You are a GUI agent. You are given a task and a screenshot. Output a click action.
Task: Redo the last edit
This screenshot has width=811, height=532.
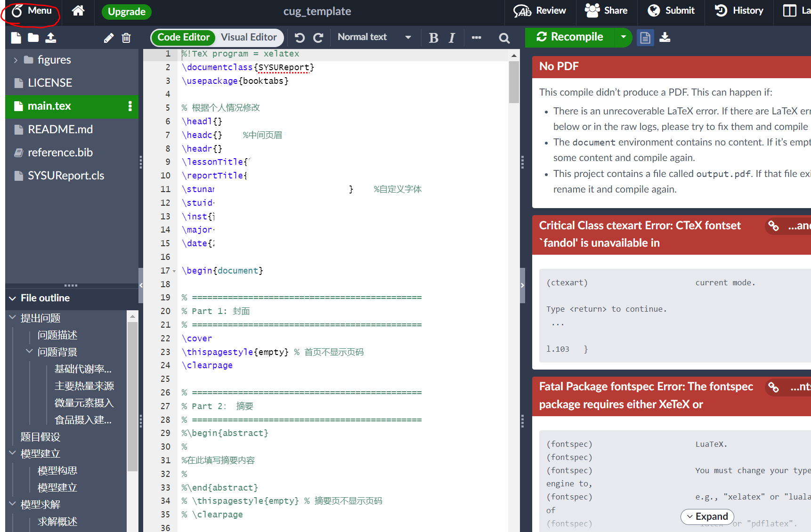tap(318, 38)
